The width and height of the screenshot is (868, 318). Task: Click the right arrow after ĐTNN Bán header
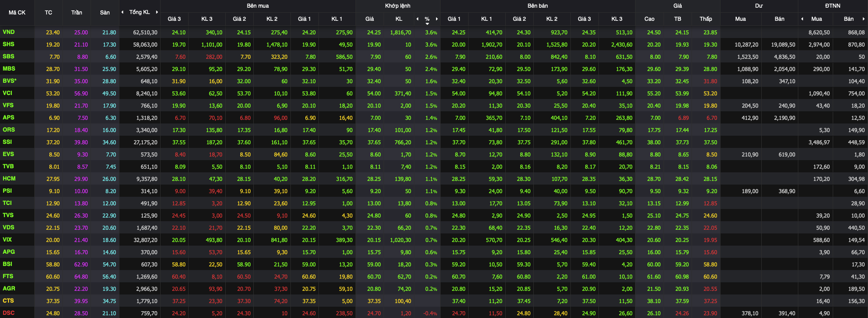(x=863, y=19)
